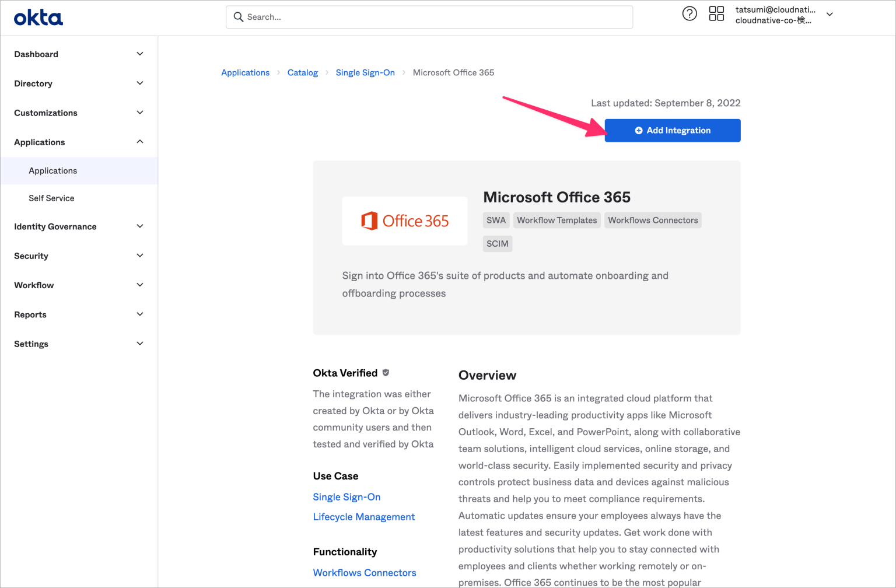
Task: Click the Okta logo
Action: point(37,17)
